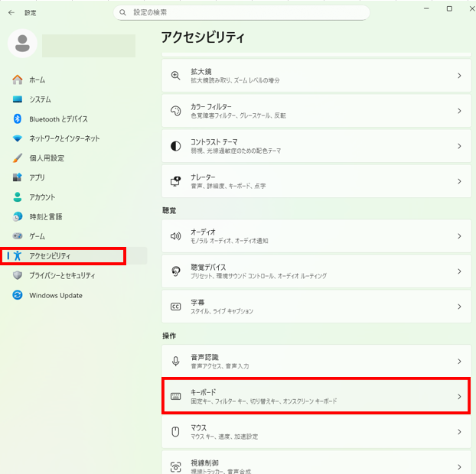The image size is (476, 474).
Task: Click the Audio (オーディオ) speaker icon
Action: point(175,236)
